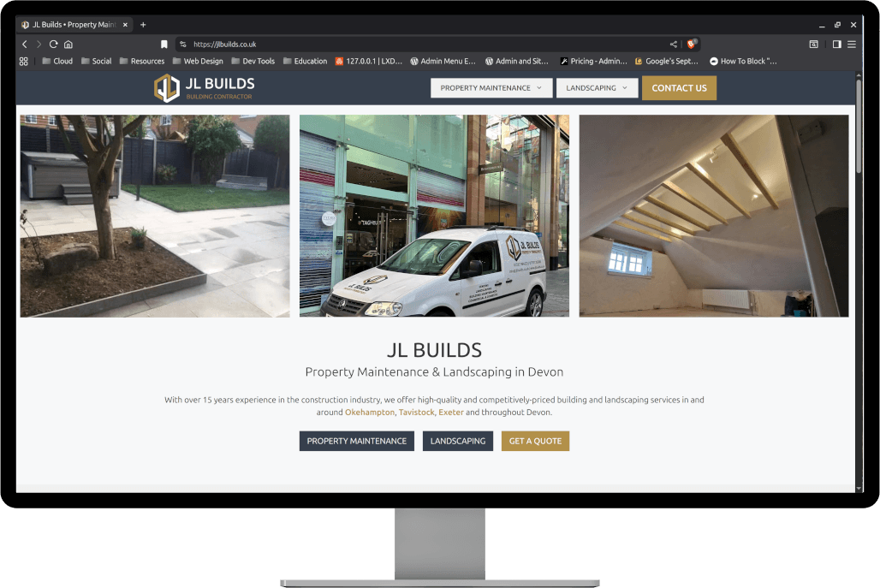Expand the Property Maintenance dropdown menu
Image resolution: width=880 pixels, height=588 pixels.
coord(491,88)
